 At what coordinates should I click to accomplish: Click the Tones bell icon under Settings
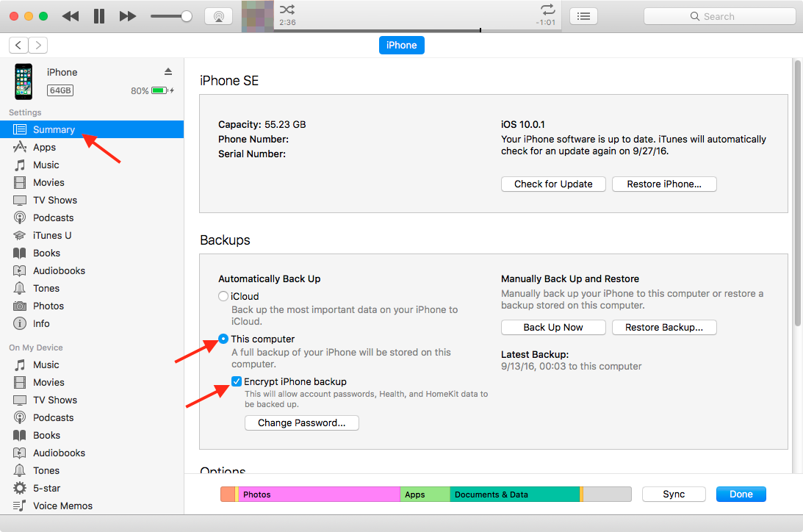click(19, 288)
